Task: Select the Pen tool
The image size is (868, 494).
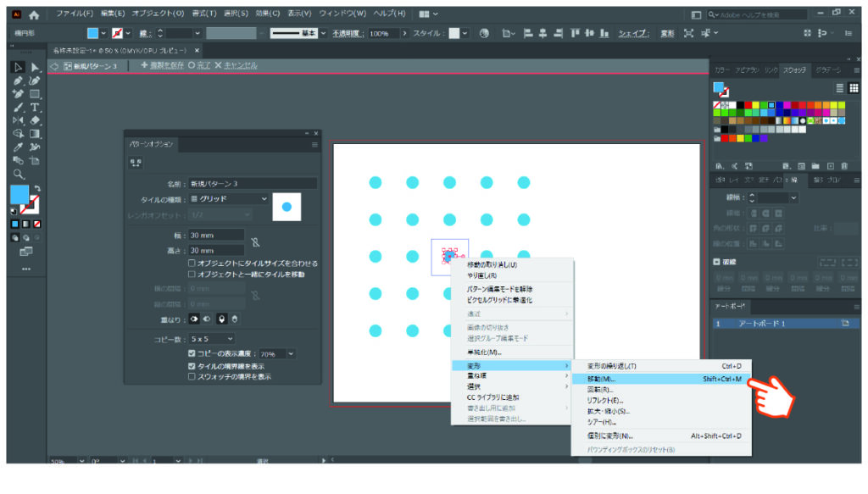Action: click(18, 80)
